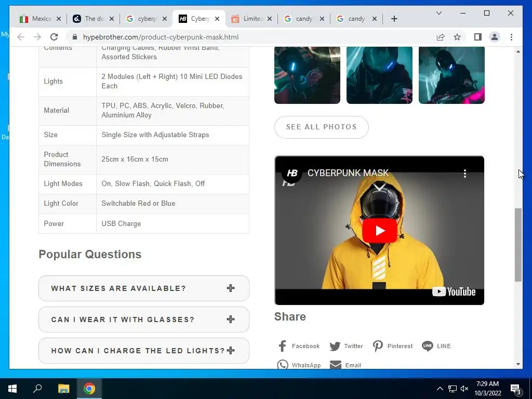Screen dimensions: 532x399
Task: Open File Explorer from taskbar
Action: pos(63,389)
